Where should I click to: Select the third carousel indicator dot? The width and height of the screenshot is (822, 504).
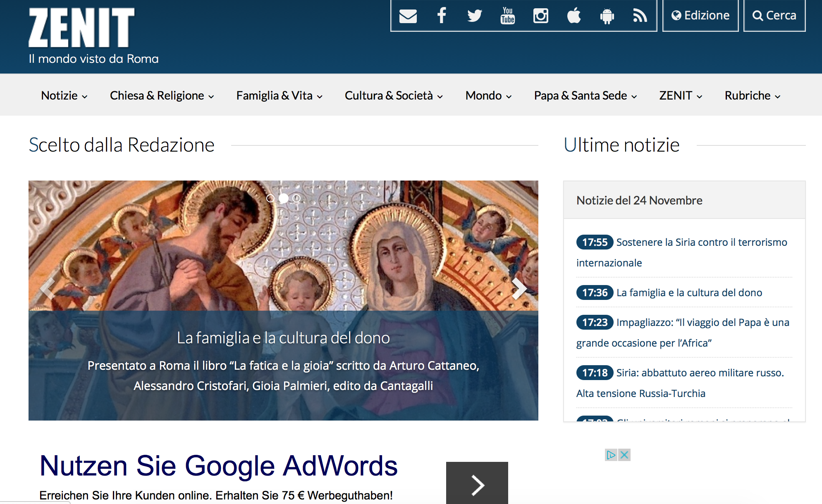tap(296, 198)
